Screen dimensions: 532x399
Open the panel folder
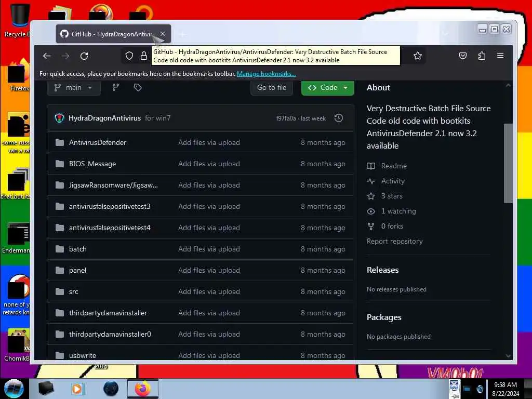pyautogui.click(x=78, y=270)
